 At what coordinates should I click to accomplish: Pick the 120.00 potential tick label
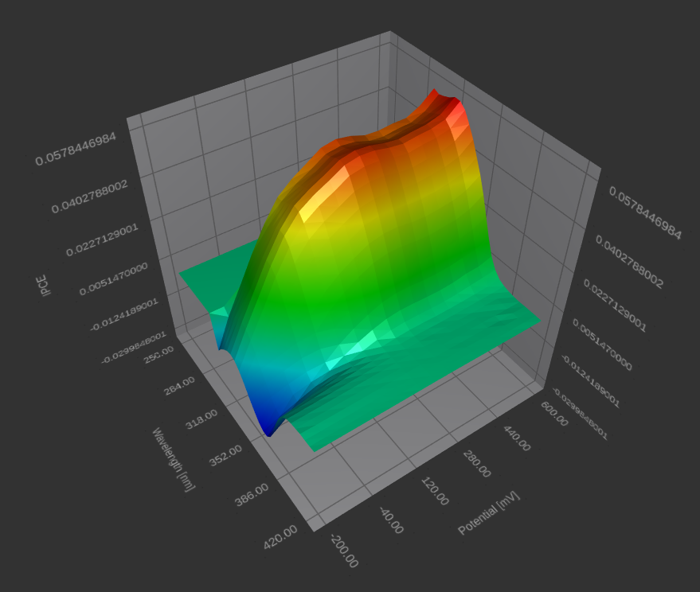[x=433, y=490]
